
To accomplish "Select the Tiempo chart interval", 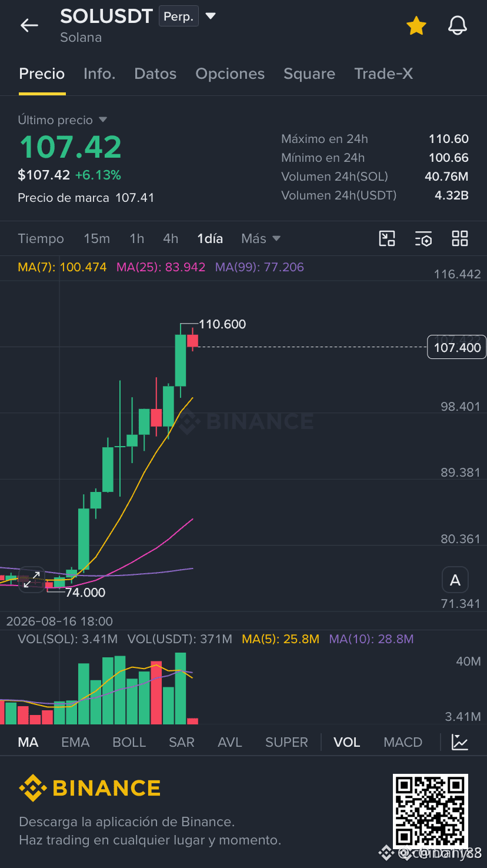I will point(41,238).
